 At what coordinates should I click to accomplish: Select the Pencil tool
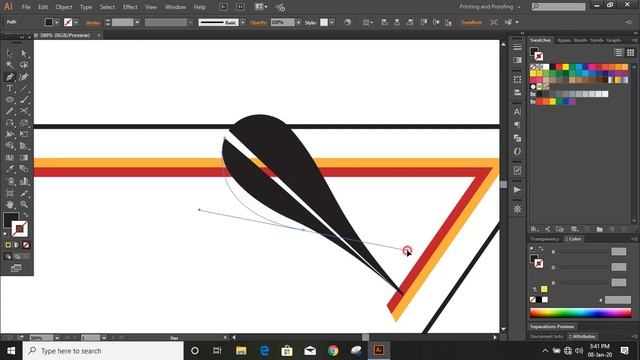coord(10,111)
